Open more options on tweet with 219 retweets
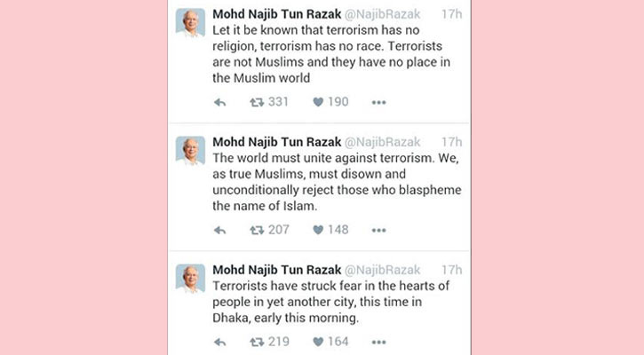The width and height of the screenshot is (644, 355). (x=378, y=341)
